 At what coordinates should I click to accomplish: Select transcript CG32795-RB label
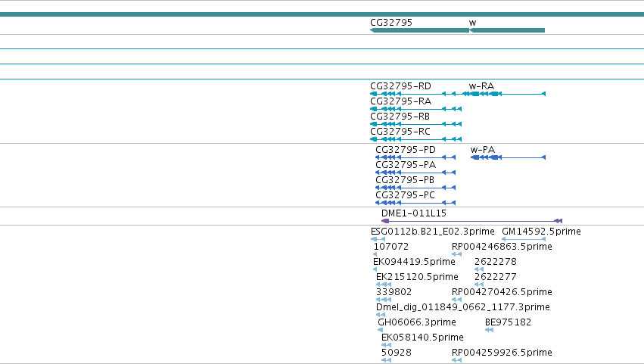(400, 117)
